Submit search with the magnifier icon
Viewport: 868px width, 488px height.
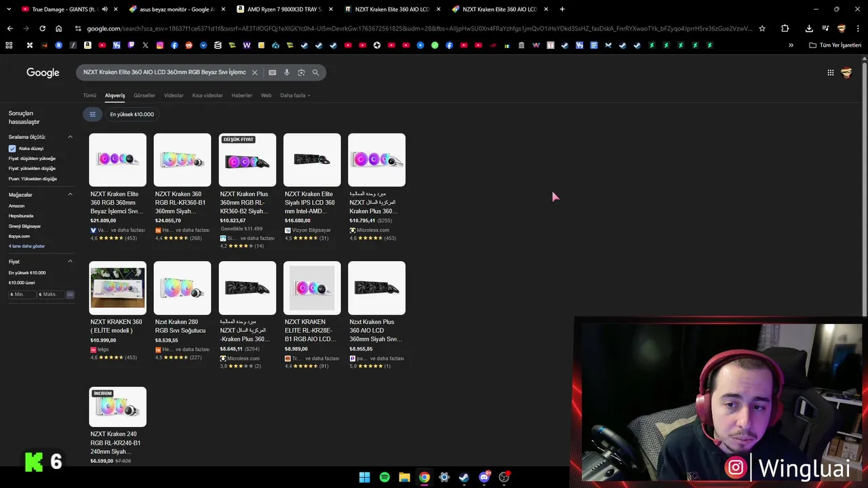coord(315,73)
